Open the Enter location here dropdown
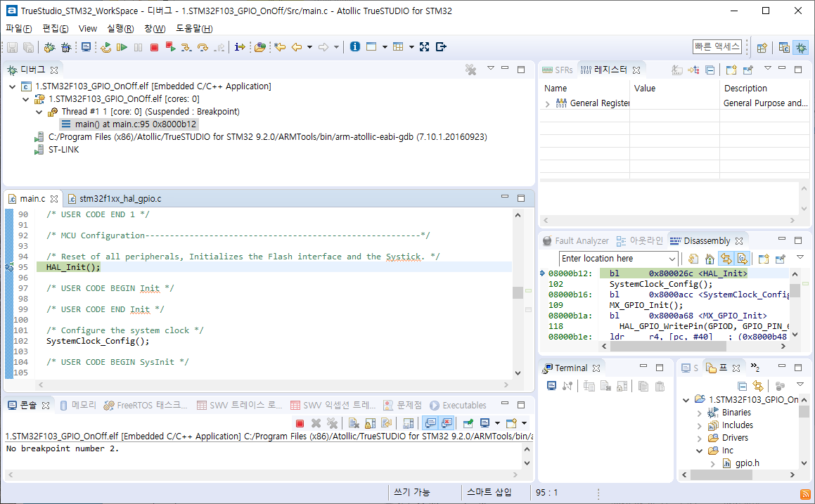815x504 pixels. pyautogui.click(x=672, y=259)
